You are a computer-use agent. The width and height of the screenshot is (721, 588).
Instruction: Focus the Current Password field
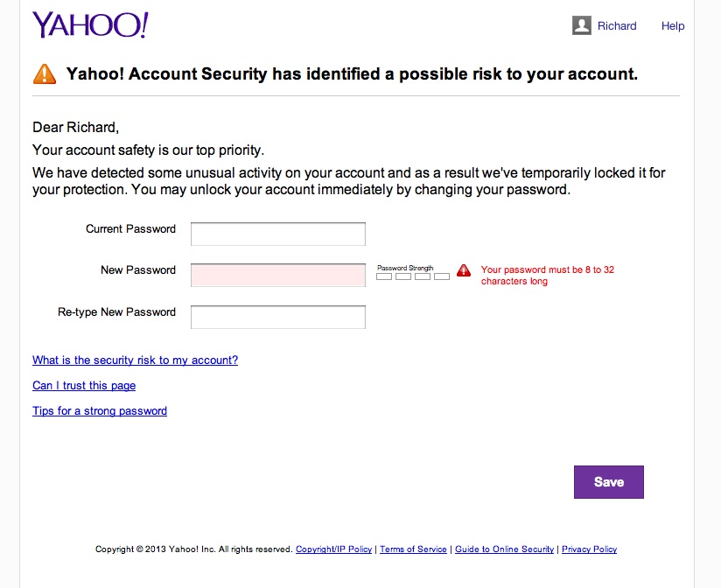[x=278, y=234]
